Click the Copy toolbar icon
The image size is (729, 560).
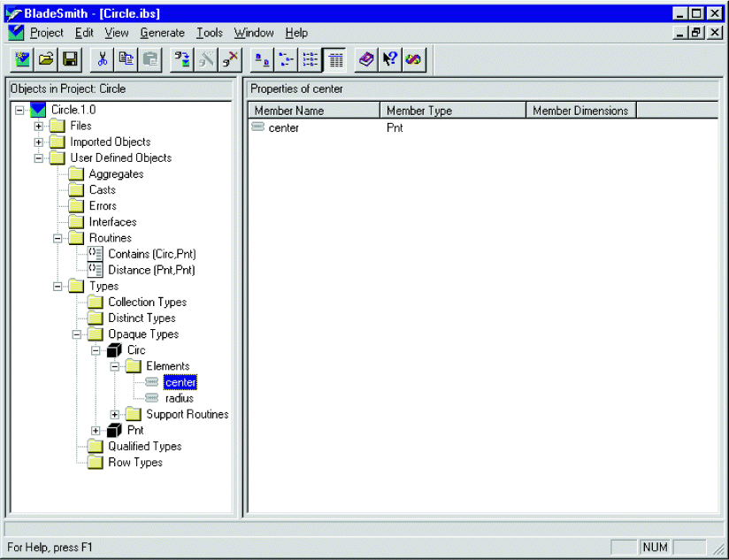(127, 59)
